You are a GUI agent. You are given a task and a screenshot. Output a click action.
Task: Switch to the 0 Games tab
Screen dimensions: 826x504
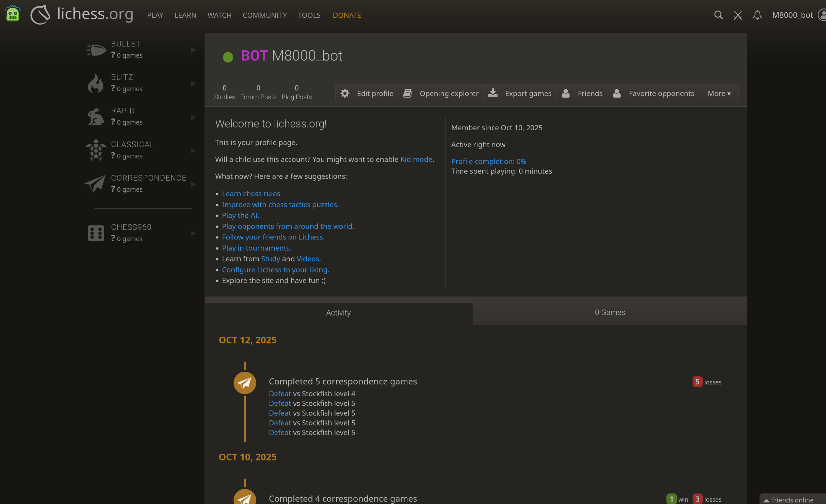(x=610, y=312)
